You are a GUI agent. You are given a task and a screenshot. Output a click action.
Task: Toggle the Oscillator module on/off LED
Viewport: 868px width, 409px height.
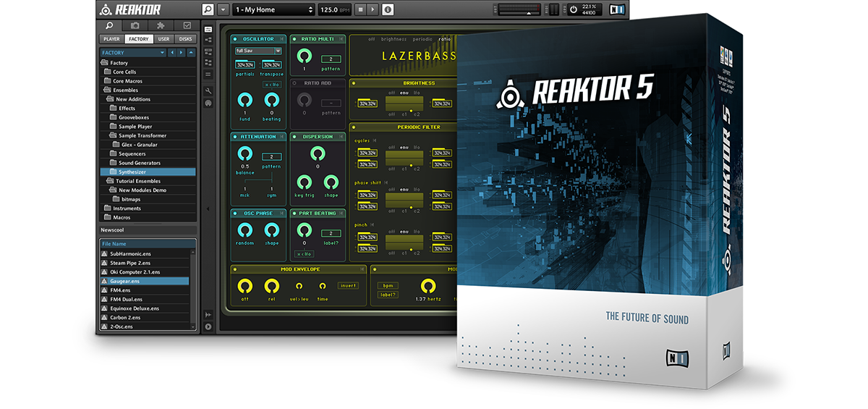[235, 39]
